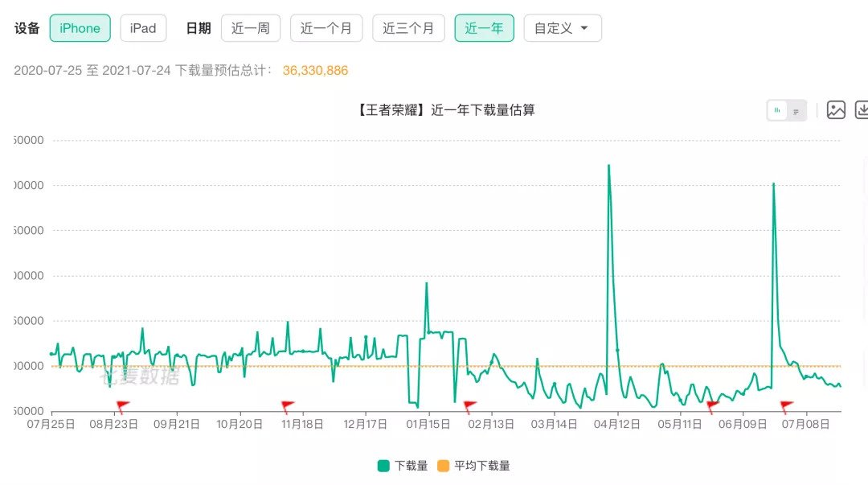Viewport: 868px width, 485px height.
Task: Save chart as image icon
Action: point(836,109)
